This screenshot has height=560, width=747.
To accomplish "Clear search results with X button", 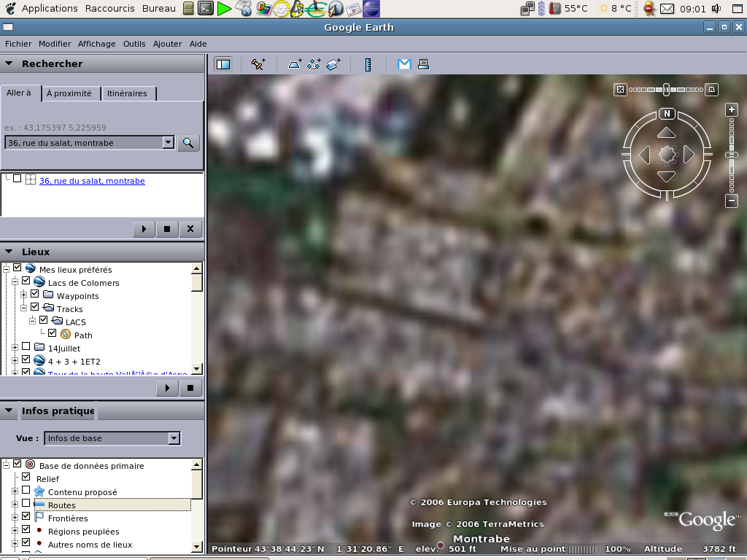I will tap(190, 229).
